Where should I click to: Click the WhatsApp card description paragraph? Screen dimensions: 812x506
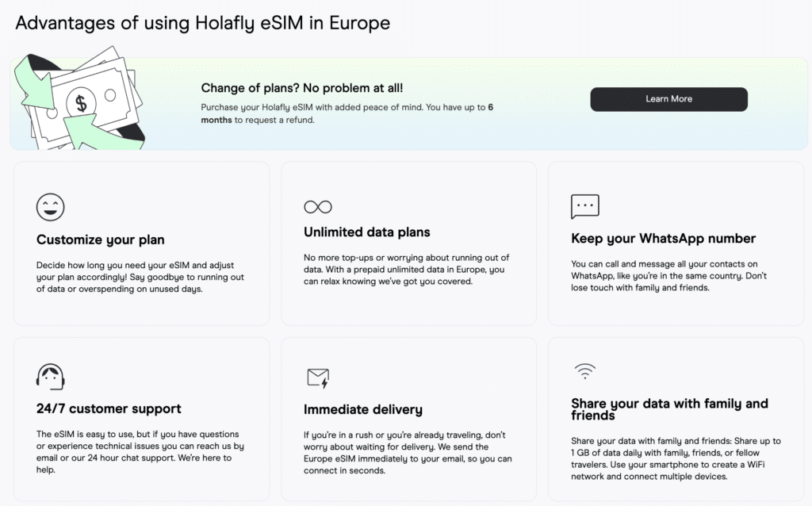668,275
